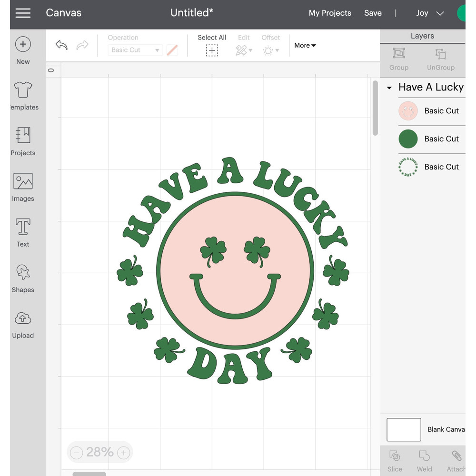
Task: Collapse the Have A Lucky layer group
Action: coord(389,87)
